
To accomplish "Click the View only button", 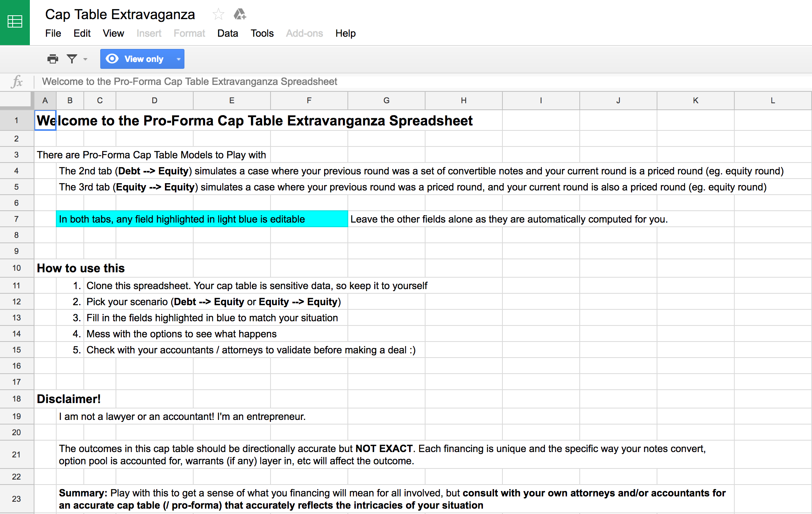I will pos(143,59).
